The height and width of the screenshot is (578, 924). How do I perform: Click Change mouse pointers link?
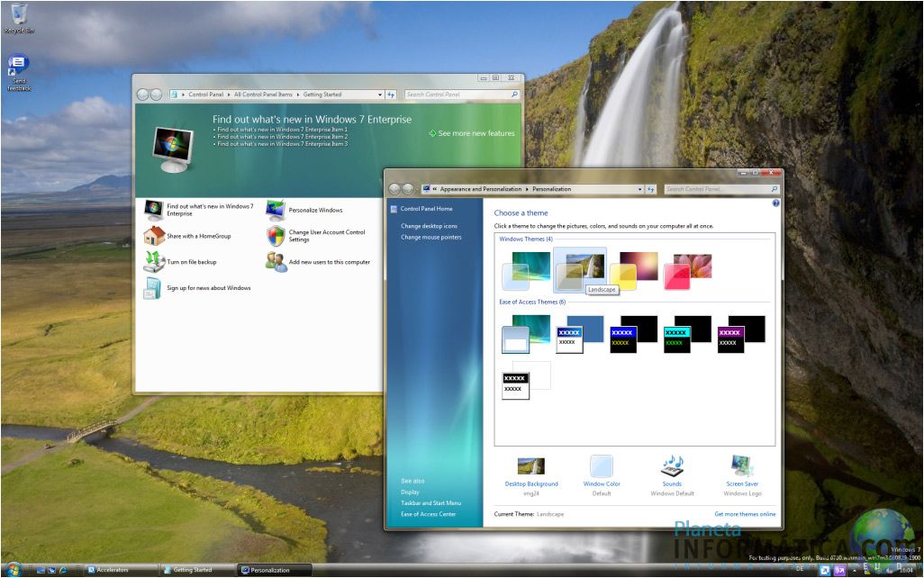[430, 237]
